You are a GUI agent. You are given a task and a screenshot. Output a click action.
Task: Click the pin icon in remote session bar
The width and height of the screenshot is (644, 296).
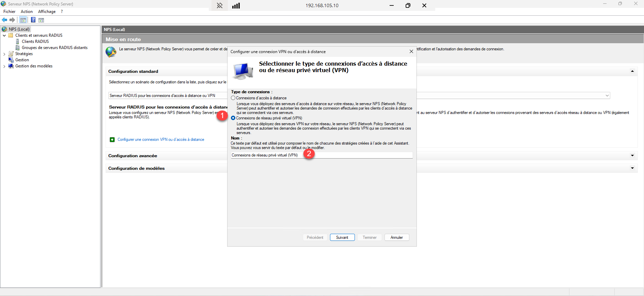coord(220,5)
